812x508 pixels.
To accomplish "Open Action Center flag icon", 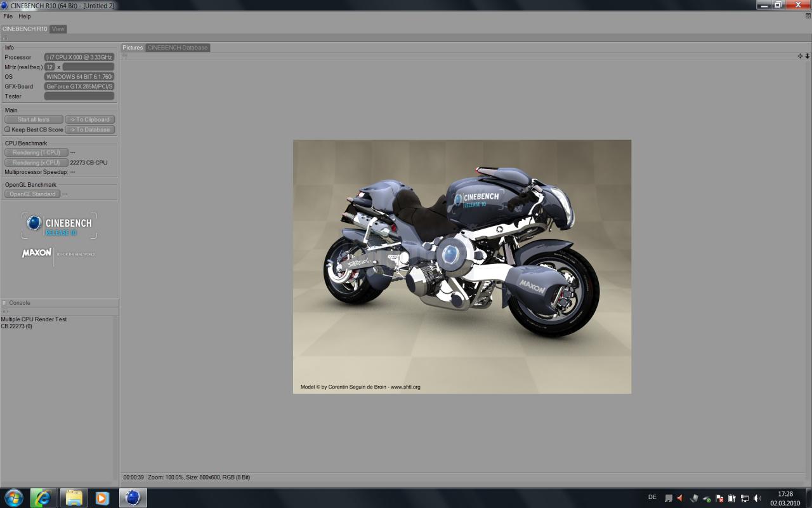I will (x=719, y=498).
